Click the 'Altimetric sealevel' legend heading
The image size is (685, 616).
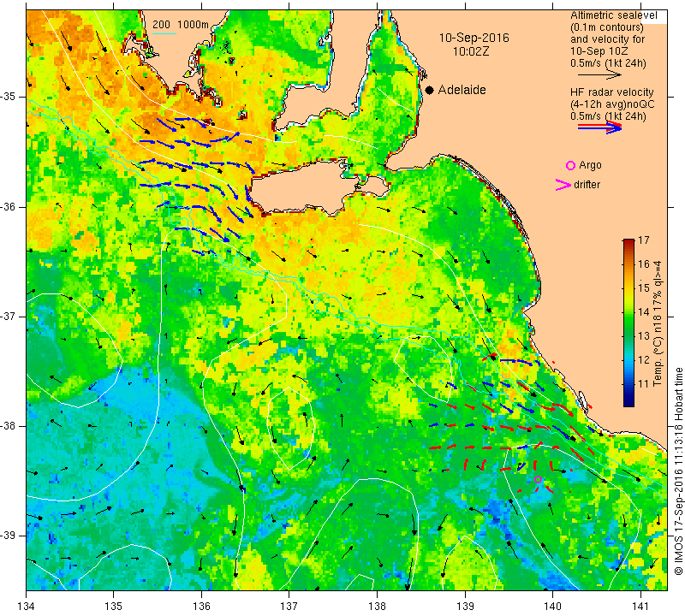pyautogui.click(x=614, y=15)
